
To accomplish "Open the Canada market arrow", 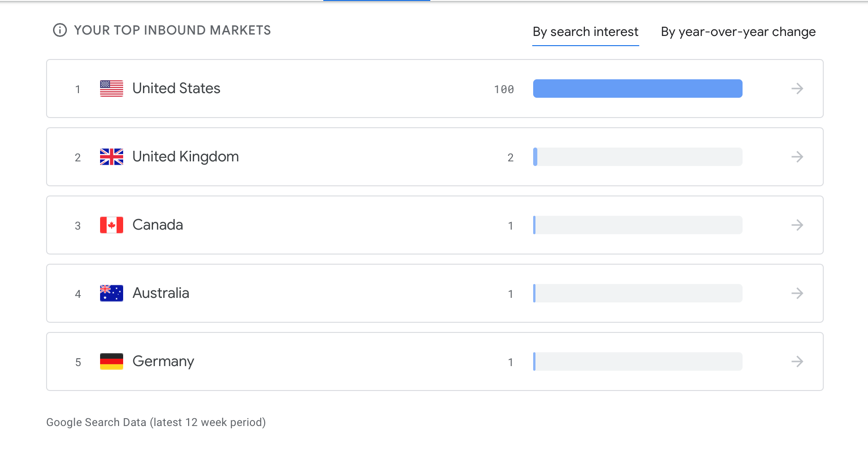I will (x=797, y=225).
